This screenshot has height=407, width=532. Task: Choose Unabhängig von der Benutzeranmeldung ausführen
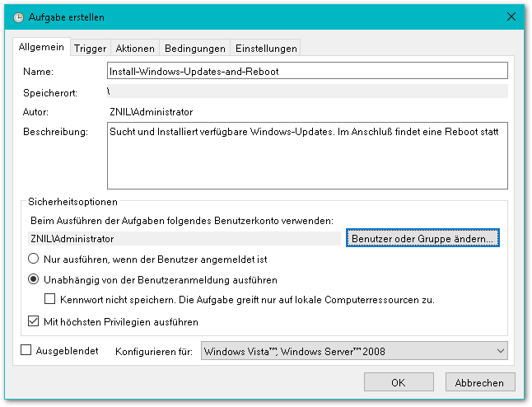[35, 279]
